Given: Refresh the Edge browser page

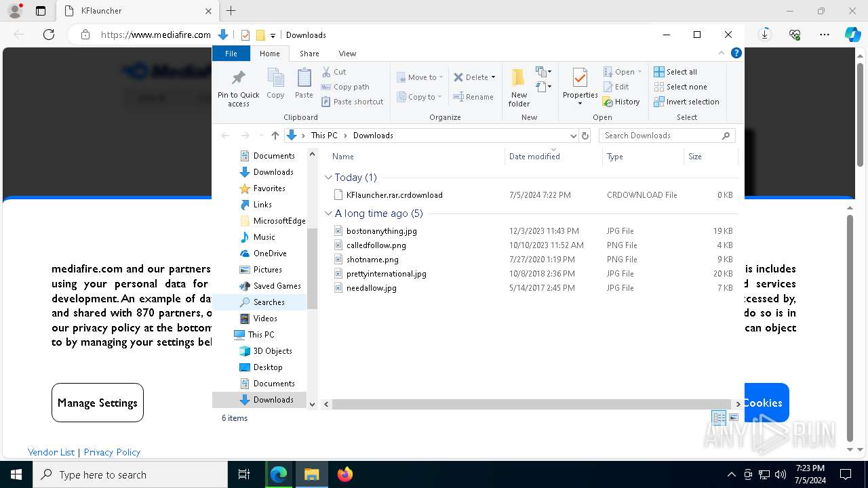Looking at the screenshot, I should pyautogui.click(x=49, y=35).
